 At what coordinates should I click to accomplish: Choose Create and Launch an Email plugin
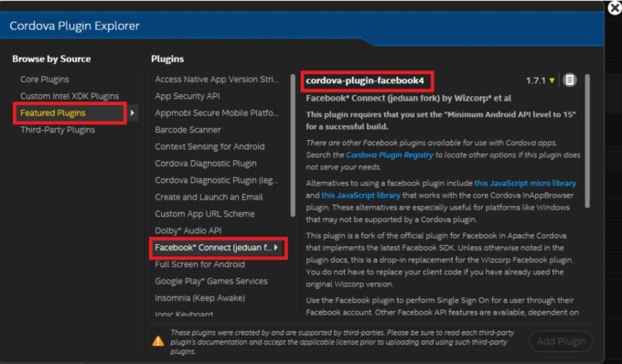[209, 197]
